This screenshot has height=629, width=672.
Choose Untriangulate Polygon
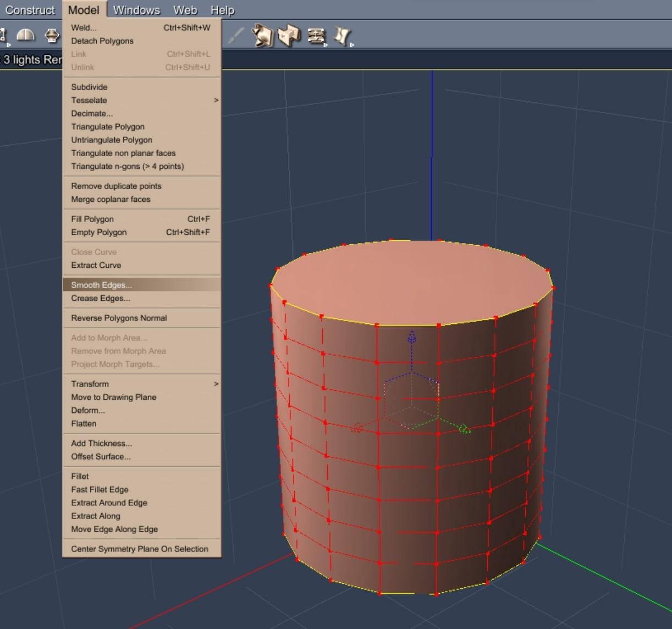(x=142, y=140)
